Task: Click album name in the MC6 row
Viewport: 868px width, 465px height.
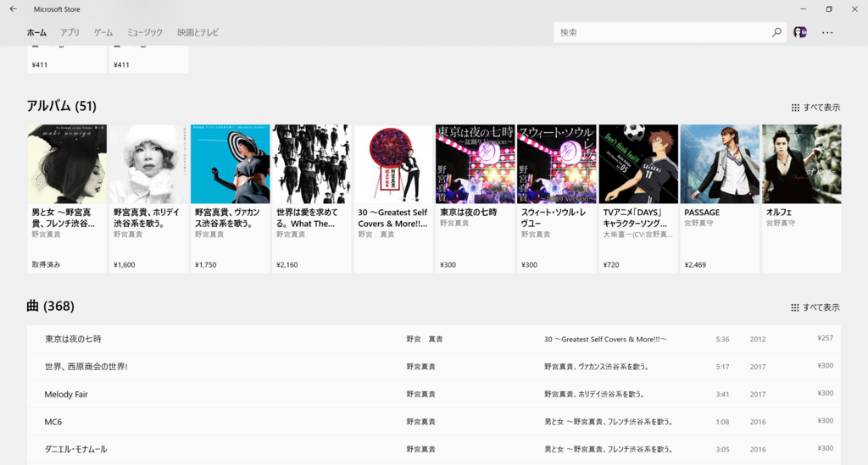Action: [x=609, y=422]
